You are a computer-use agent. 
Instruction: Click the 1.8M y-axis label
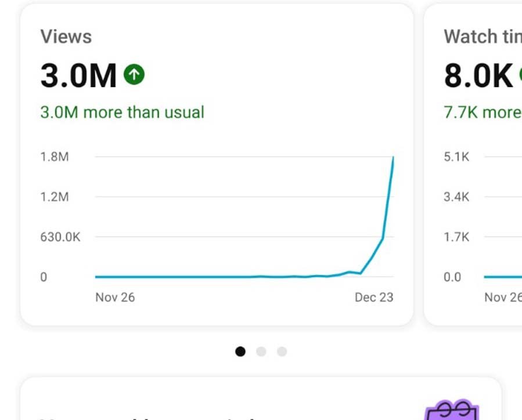[x=55, y=157]
